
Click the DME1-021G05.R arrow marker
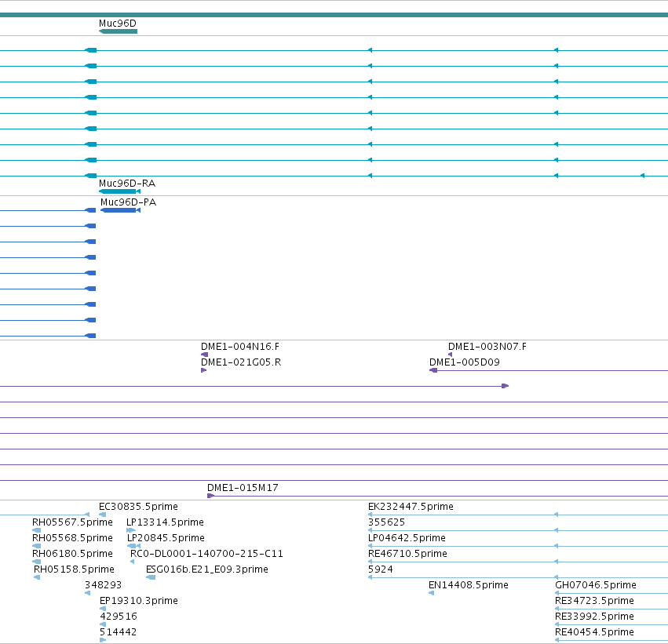pyautogui.click(x=203, y=370)
